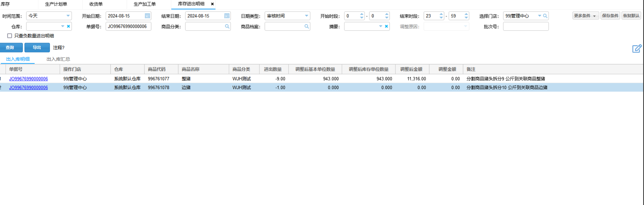Viewport: 644px width, 205px height.
Task: Click the 导出 button
Action: [37, 48]
